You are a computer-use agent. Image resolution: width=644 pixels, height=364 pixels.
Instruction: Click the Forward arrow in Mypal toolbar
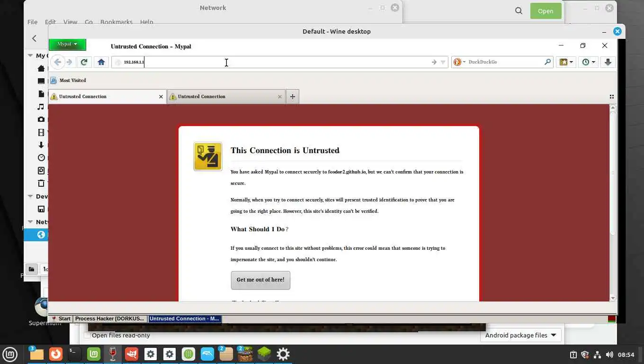[x=69, y=62]
